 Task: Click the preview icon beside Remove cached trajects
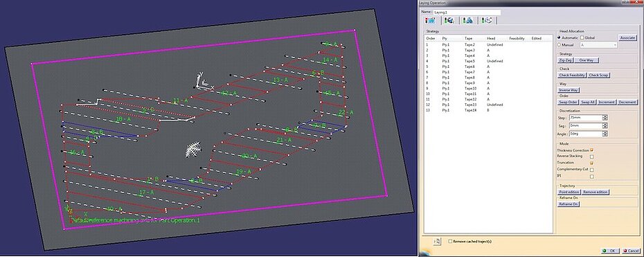(437, 241)
